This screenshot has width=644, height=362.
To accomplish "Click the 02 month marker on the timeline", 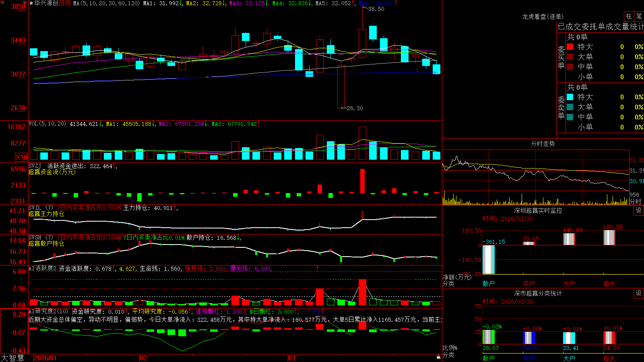I will coord(143,358).
